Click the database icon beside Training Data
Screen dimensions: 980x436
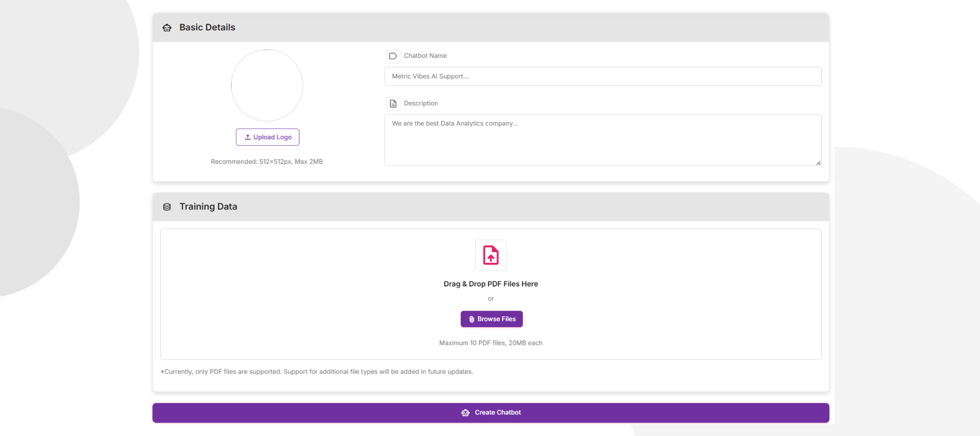point(167,207)
